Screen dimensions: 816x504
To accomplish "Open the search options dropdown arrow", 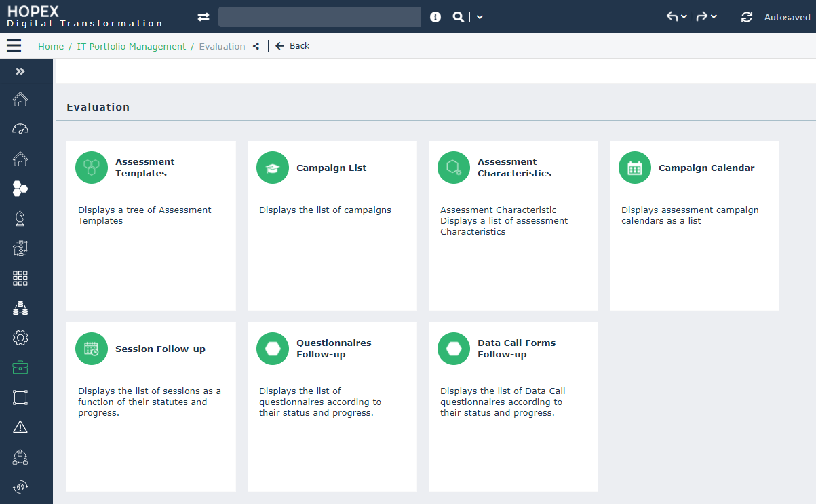I will pyautogui.click(x=480, y=17).
